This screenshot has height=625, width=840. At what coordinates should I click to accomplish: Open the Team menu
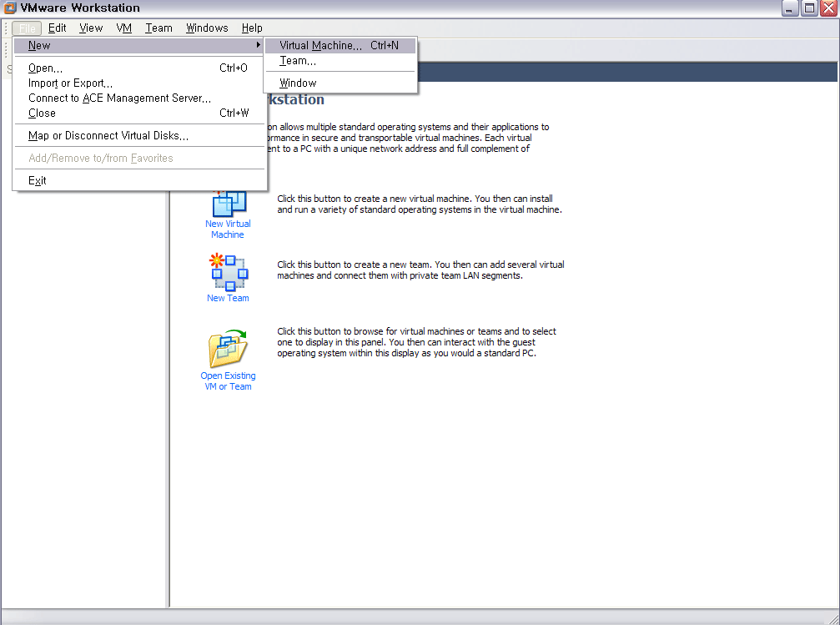(x=158, y=28)
